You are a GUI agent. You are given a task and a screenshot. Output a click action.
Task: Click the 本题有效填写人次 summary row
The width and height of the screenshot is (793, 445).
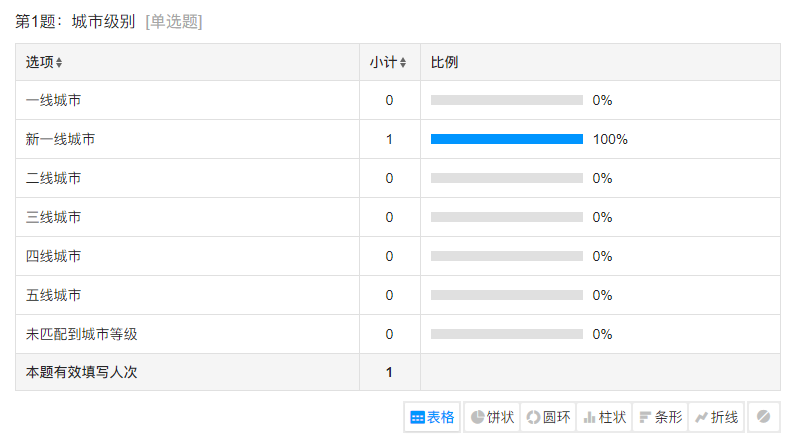[398, 372]
